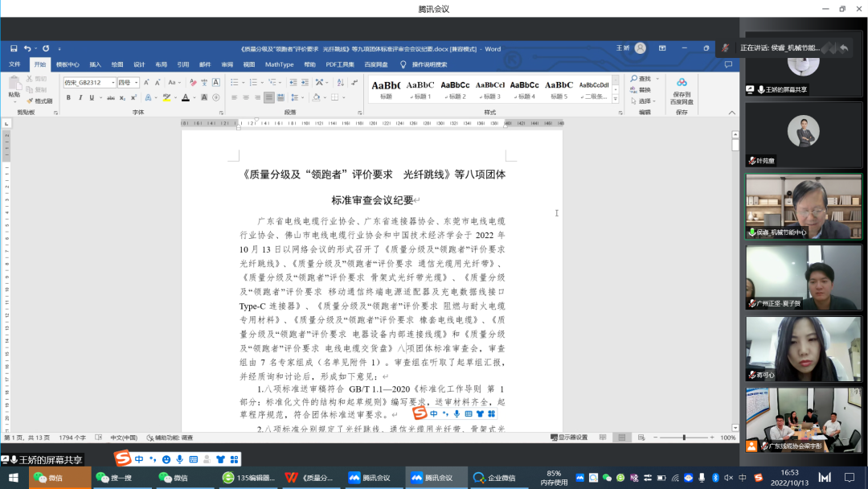The height and width of the screenshot is (489, 868).
Task: Click the zoom slider in status bar
Action: (684, 438)
